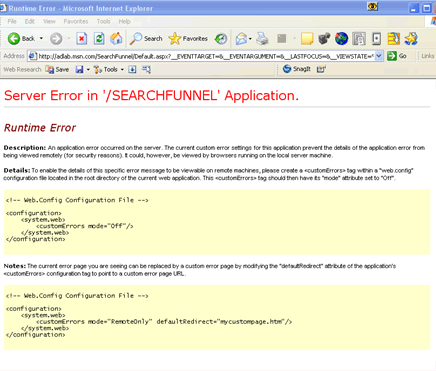436x371 pixels.
Task: Click the bold 'Details:' label
Action: pyautogui.click(x=17, y=170)
